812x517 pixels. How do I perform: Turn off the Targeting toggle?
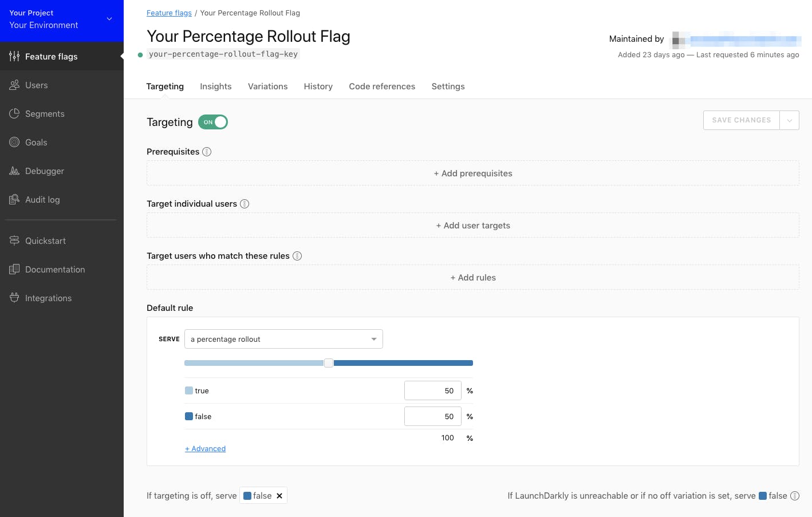click(x=212, y=122)
